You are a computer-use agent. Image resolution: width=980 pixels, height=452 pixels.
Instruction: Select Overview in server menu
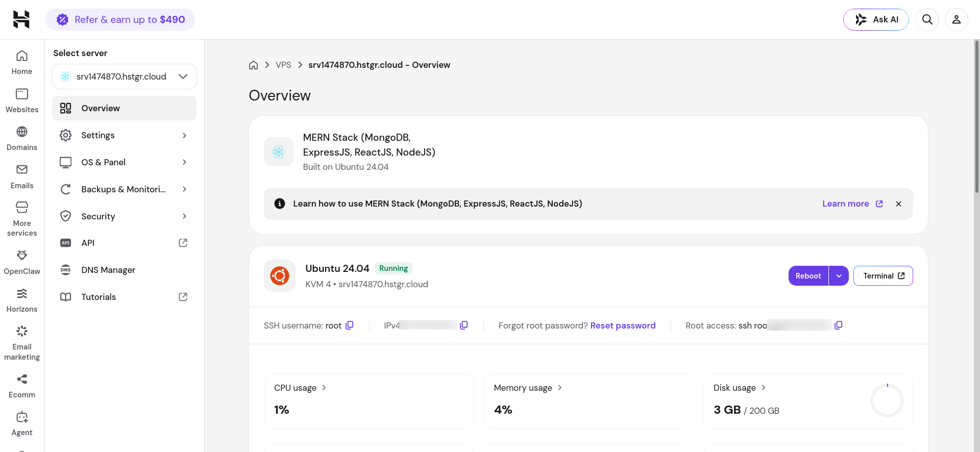(124, 108)
